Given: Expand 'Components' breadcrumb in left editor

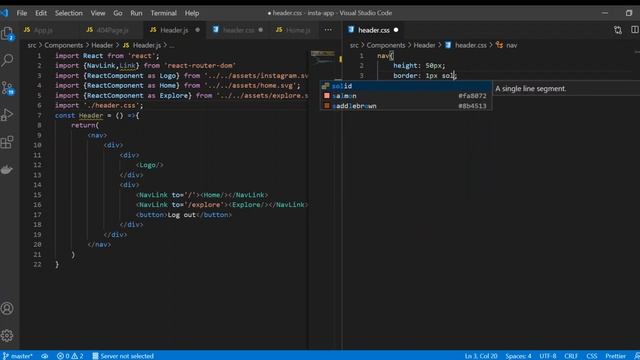Looking at the screenshot, I should [64, 45].
